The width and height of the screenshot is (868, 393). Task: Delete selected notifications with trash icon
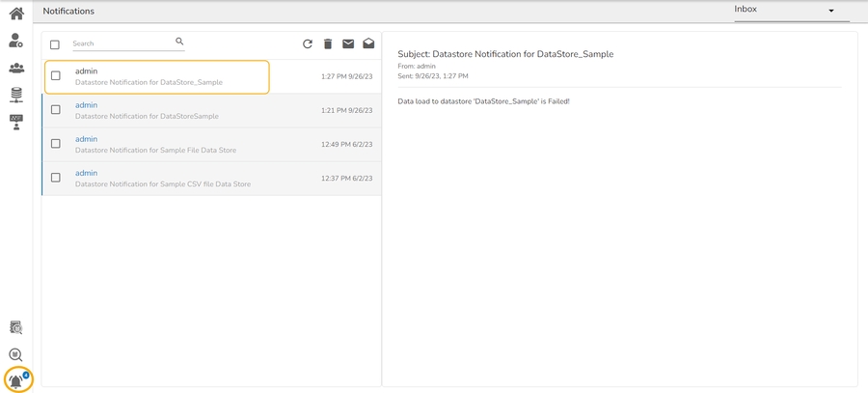tap(328, 43)
